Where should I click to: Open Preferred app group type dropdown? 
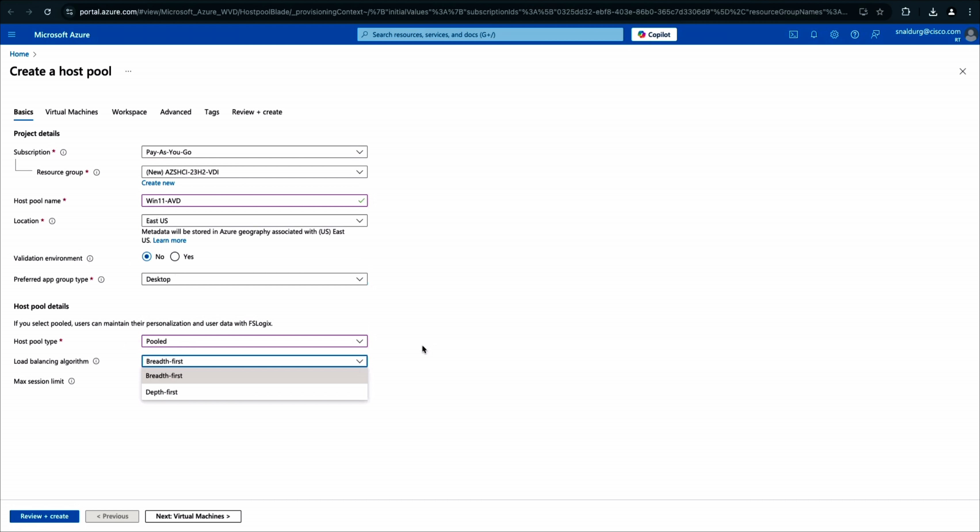tap(255, 279)
